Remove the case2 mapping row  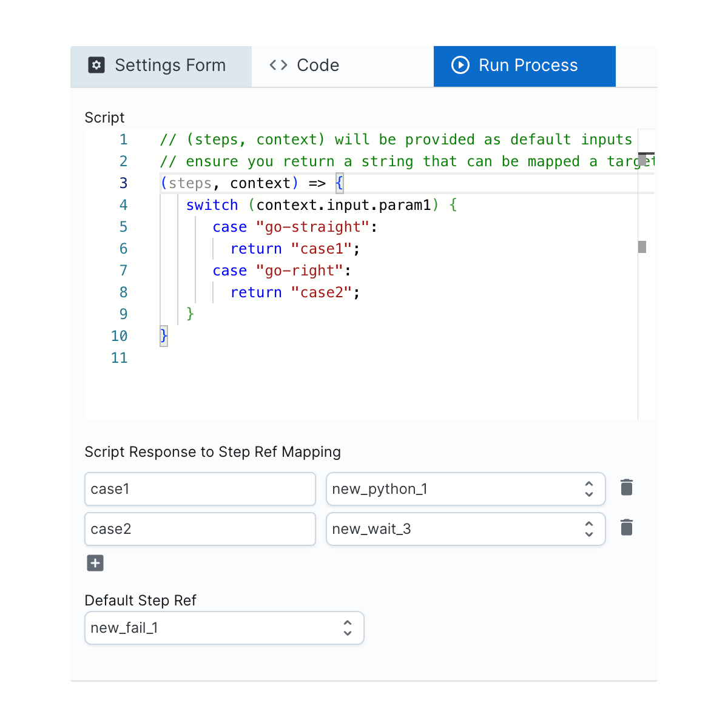pyautogui.click(x=627, y=528)
